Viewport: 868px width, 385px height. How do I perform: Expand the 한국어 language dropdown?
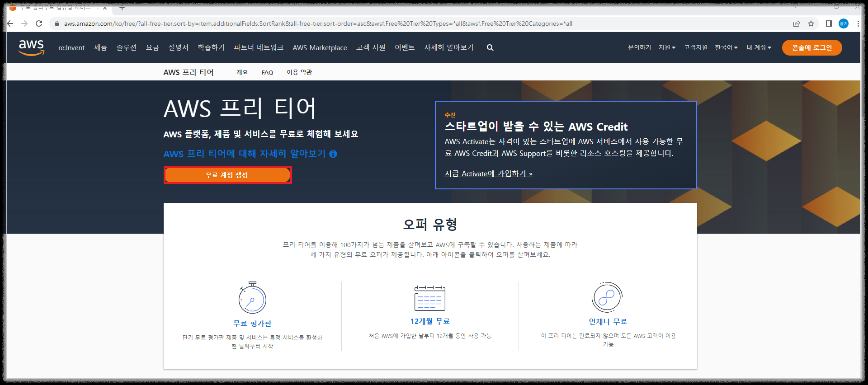pyautogui.click(x=726, y=47)
